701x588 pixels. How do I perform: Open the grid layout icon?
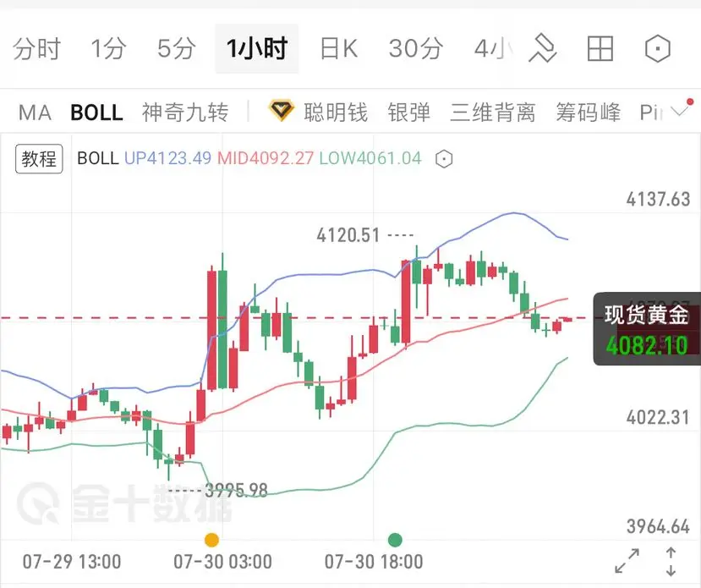coord(600,49)
